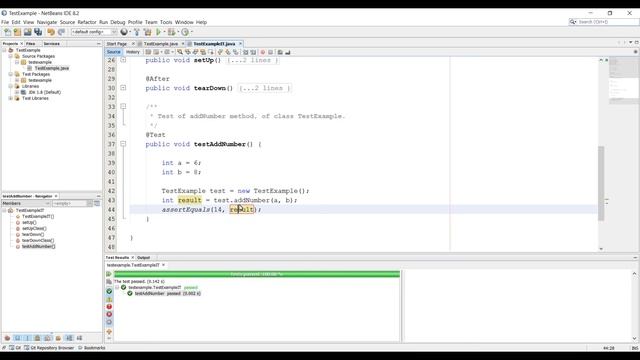Toggle Show Error red X filter
The image size is (640, 360).
[x=109, y=314]
